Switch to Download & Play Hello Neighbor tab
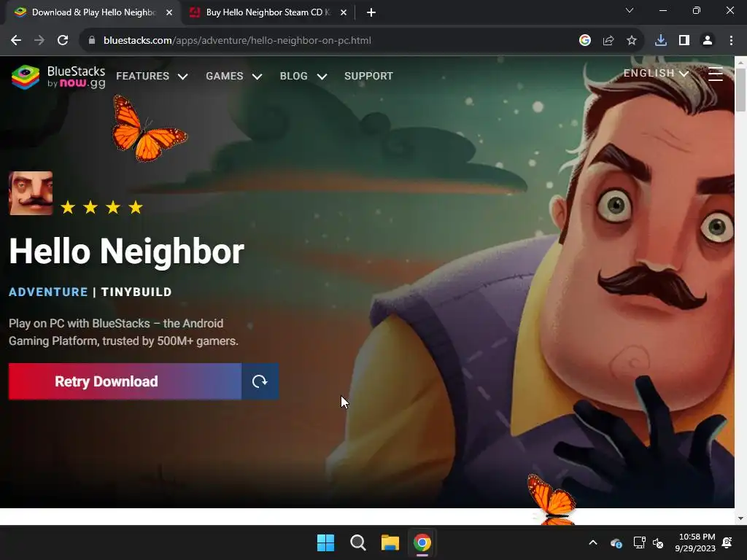Viewport: 747px width, 560px height. [93, 12]
